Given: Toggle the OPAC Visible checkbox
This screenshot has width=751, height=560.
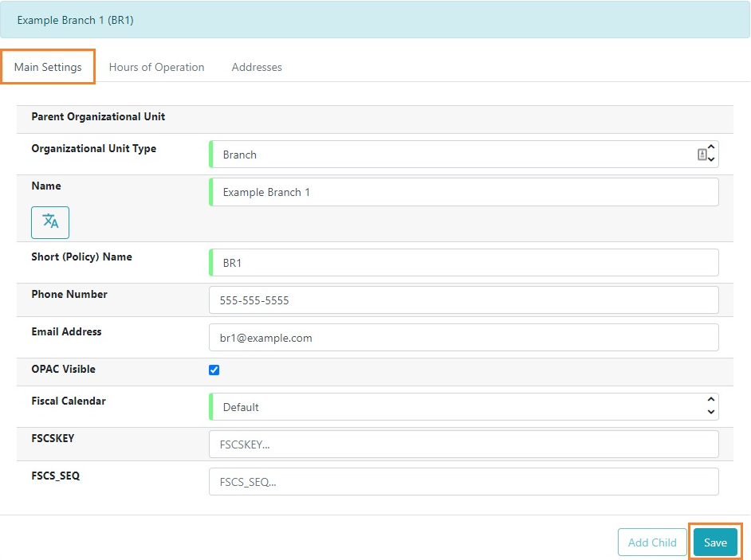Looking at the screenshot, I should tap(214, 370).
